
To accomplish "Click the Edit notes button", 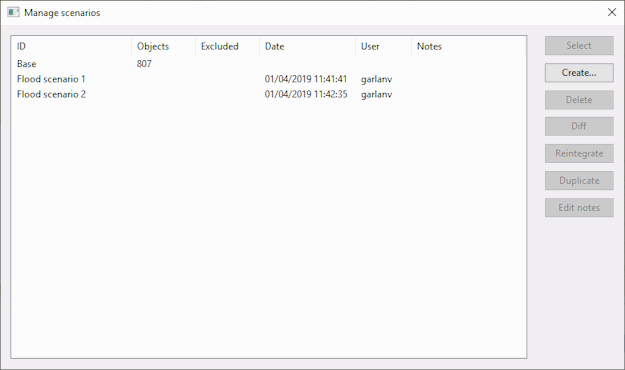I will coord(579,208).
